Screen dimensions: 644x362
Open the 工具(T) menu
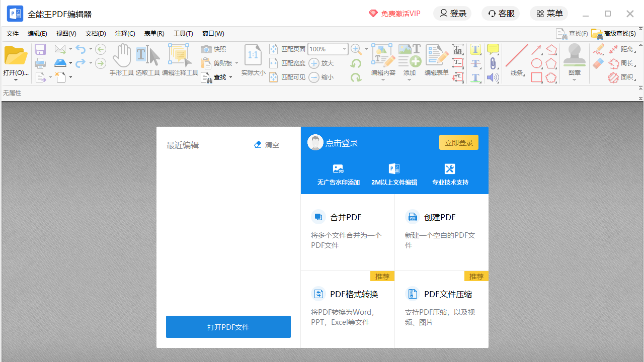tap(183, 33)
